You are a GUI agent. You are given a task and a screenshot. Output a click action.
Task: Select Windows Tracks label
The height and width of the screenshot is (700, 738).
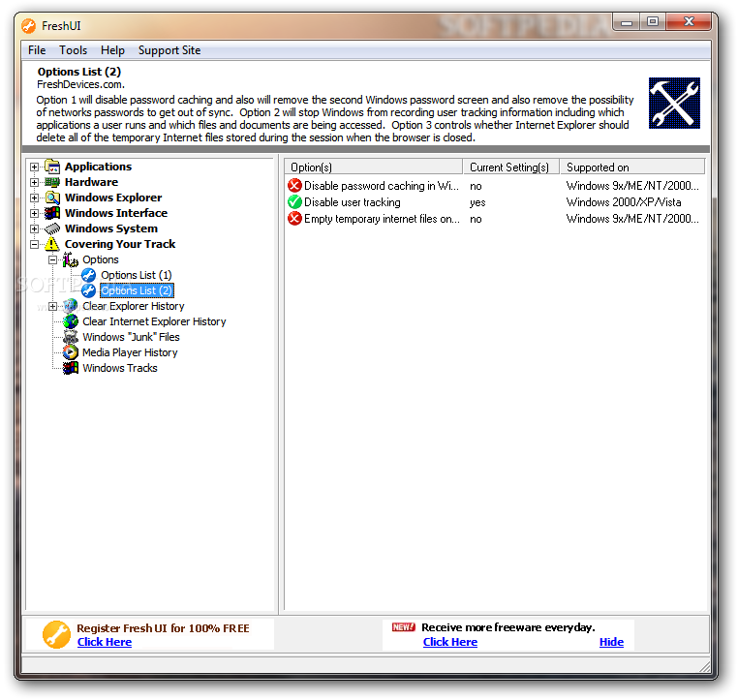pyautogui.click(x=120, y=368)
